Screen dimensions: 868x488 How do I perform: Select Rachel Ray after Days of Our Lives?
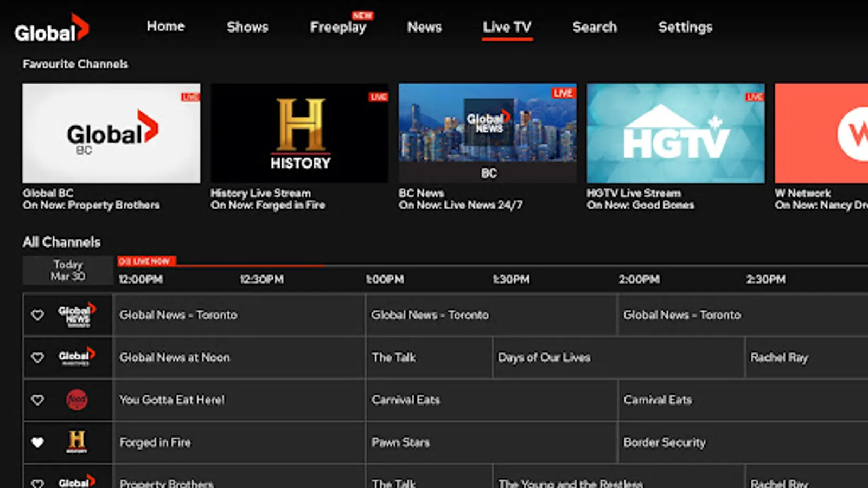coord(807,357)
